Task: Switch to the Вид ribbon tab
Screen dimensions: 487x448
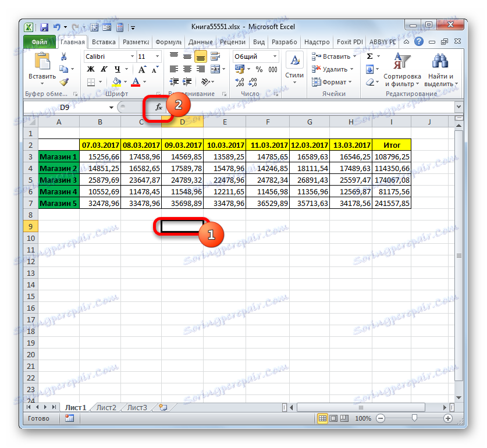Action: point(259,42)
